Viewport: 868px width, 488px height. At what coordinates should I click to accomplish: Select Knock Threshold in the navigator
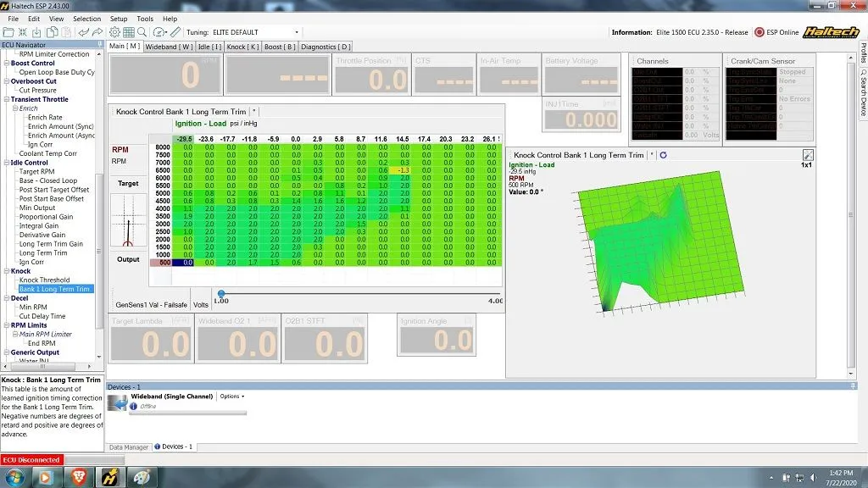44,280
